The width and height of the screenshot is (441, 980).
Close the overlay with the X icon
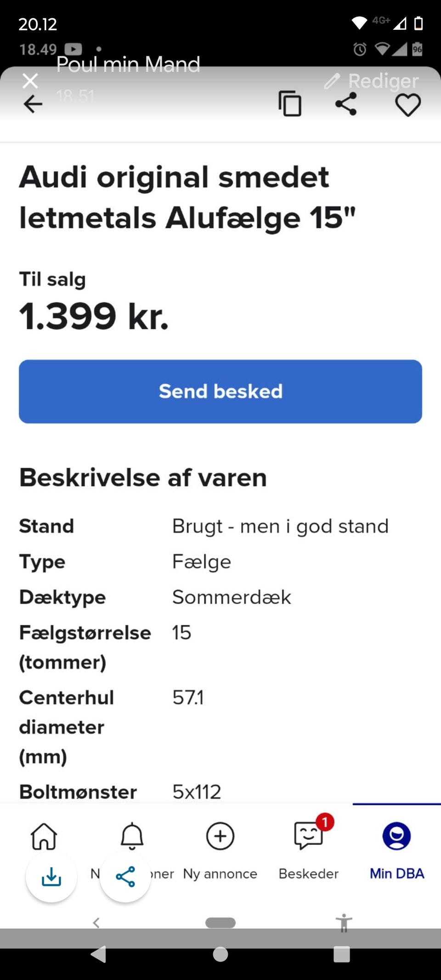click(x=30, y=81)
